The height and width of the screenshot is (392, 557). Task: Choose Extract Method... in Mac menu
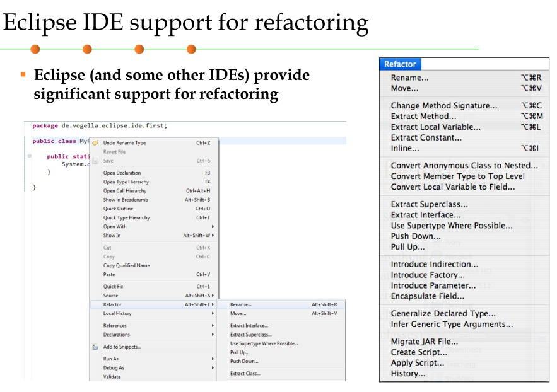pyautogui.click(x=464, y=117)
